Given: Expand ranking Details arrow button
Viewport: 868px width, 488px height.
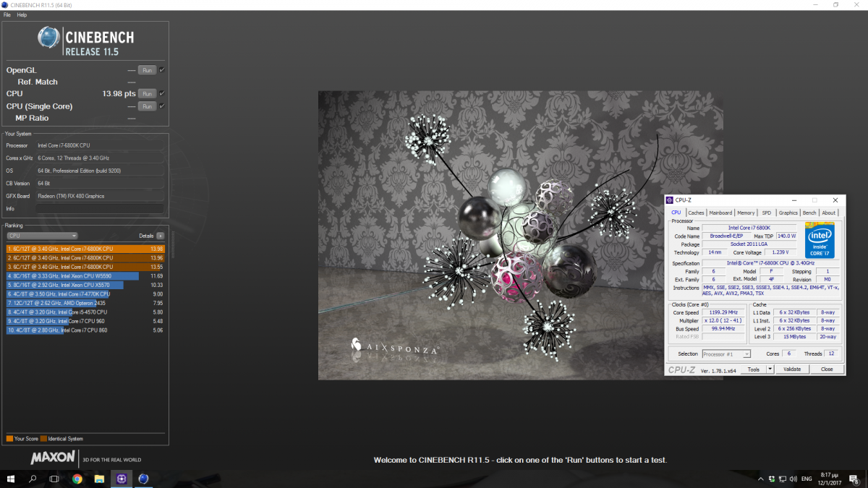Looking at the screenshot, I should [x=161, y=236].
